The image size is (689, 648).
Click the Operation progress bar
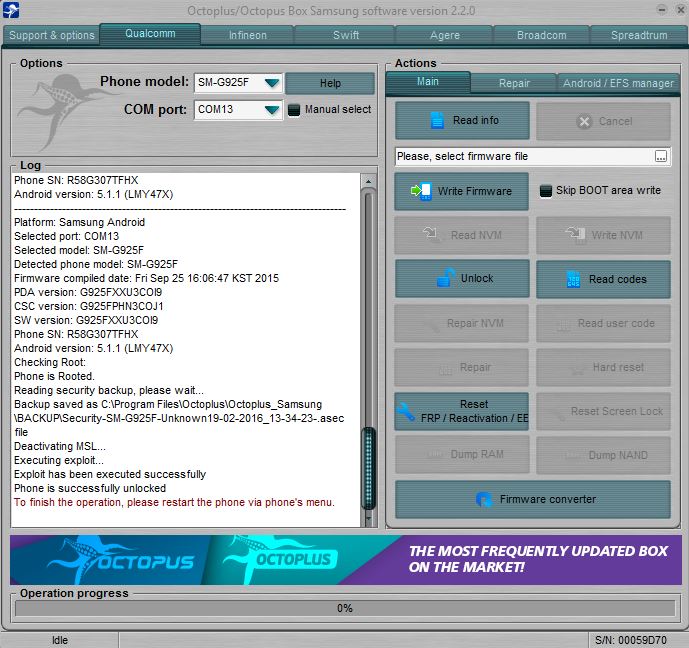[x=345, y=608]
